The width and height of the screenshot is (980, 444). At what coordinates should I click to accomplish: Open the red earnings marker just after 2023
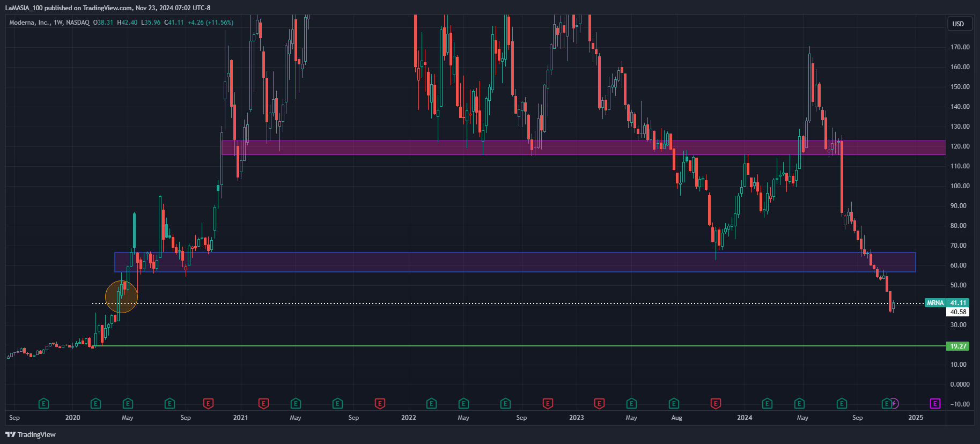pyautogui.click(x=599, y=403)
